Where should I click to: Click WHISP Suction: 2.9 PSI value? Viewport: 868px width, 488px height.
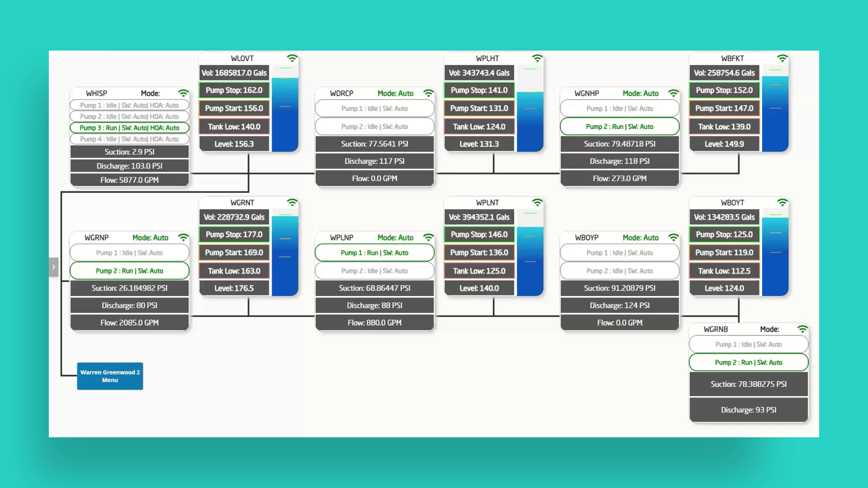[129, 152]
